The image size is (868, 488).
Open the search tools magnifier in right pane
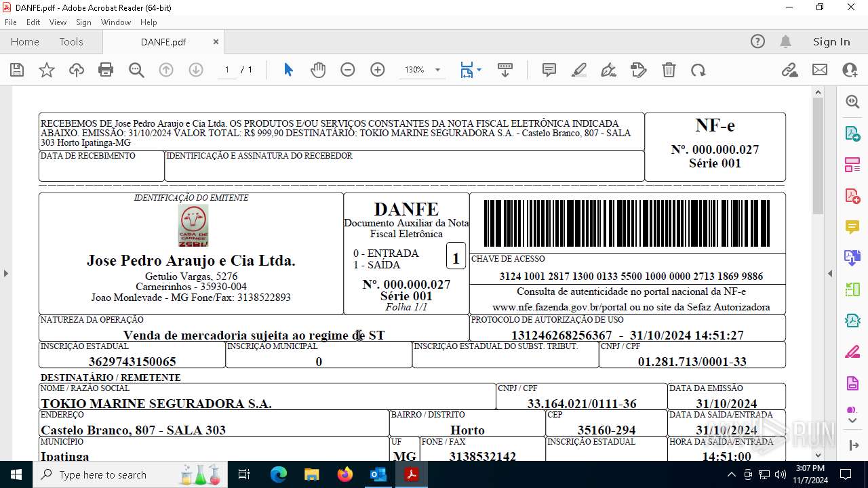(852, 102)
